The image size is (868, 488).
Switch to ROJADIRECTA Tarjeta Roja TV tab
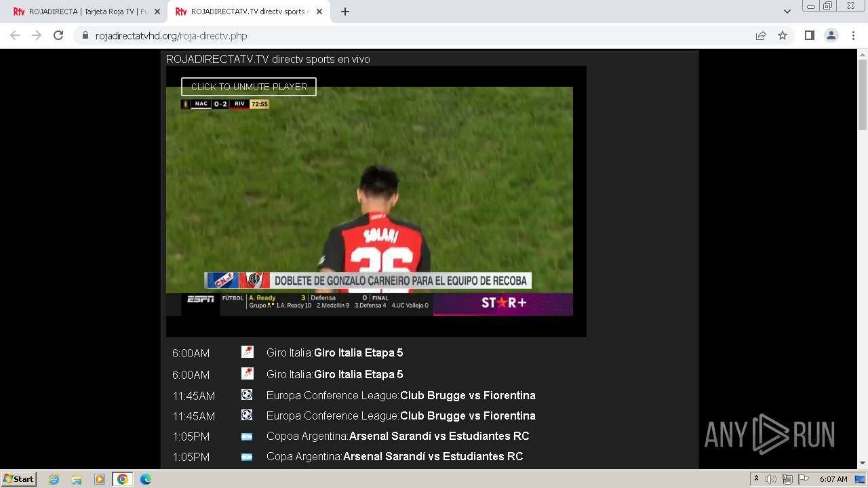point(86,12)
